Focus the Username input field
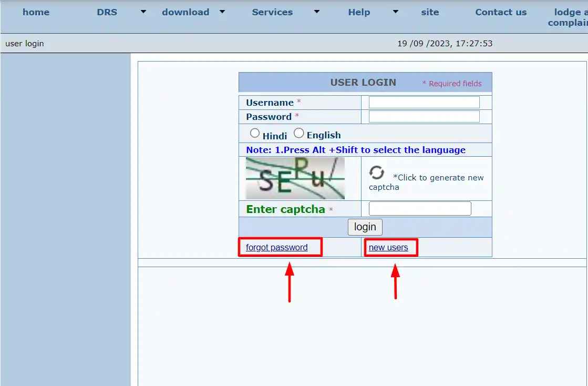This screenshot has width=588, height=386. (x=424, y=102)
